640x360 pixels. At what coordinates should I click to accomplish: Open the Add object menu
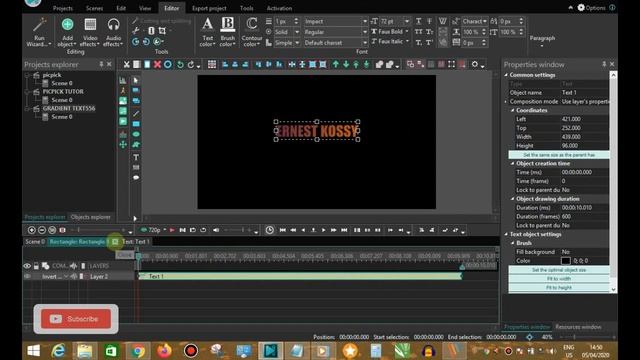pos(67,32)
